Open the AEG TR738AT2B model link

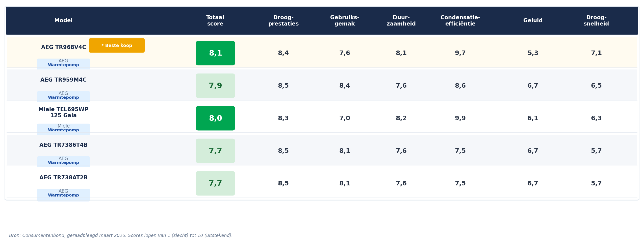[63, 178]
